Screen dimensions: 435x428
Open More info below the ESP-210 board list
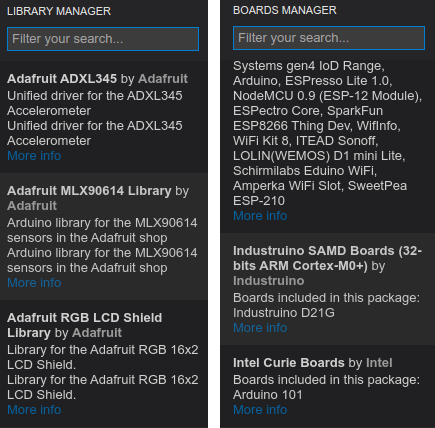[x=260, y=216]
